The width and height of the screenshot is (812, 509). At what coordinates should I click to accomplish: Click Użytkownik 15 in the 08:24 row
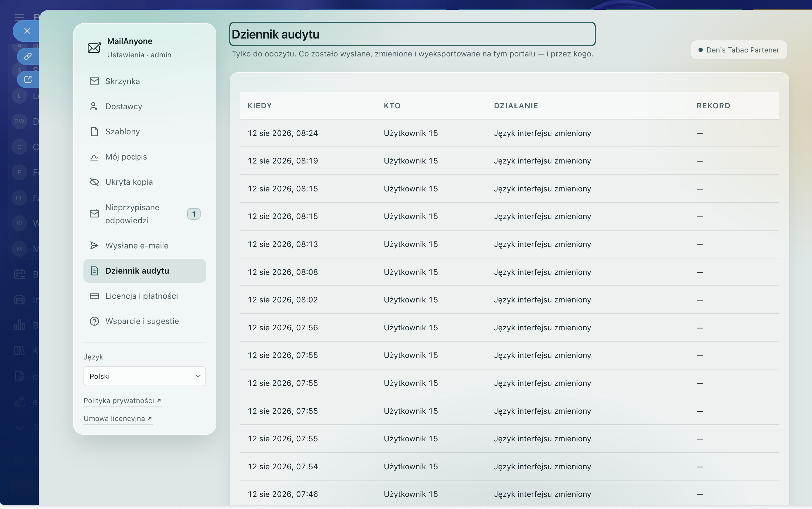(x=411, y=133)
